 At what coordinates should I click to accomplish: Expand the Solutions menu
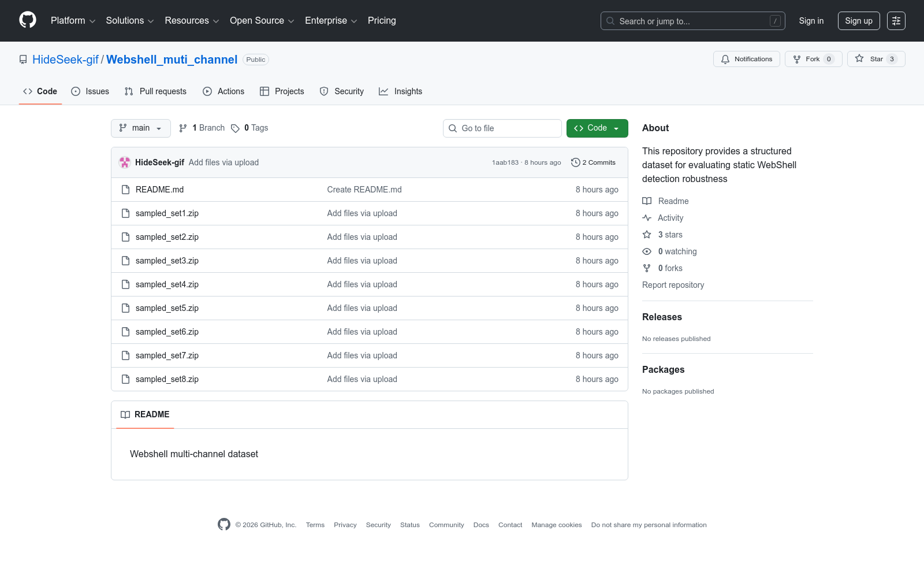click(130, 21)
